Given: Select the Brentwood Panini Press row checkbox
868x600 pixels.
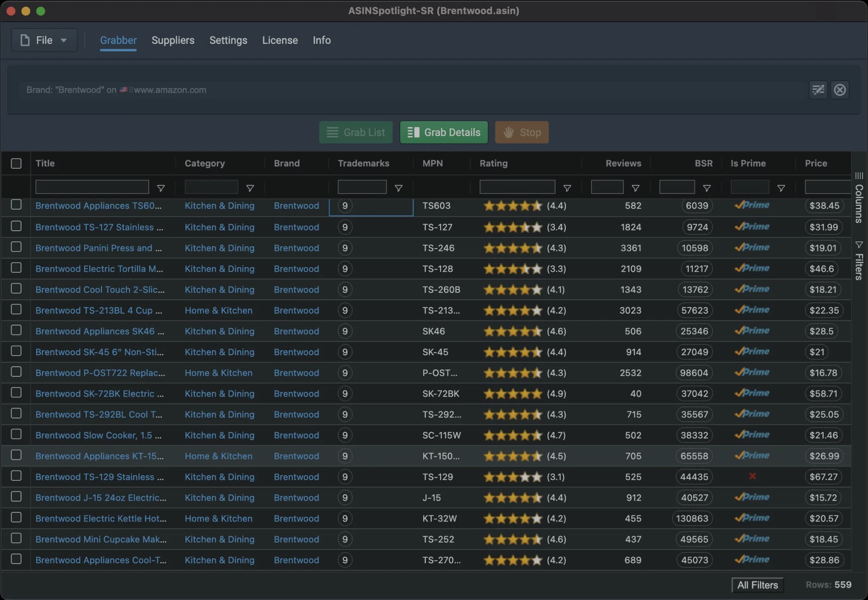Looking at the screenshot, I should coord(17,247).
